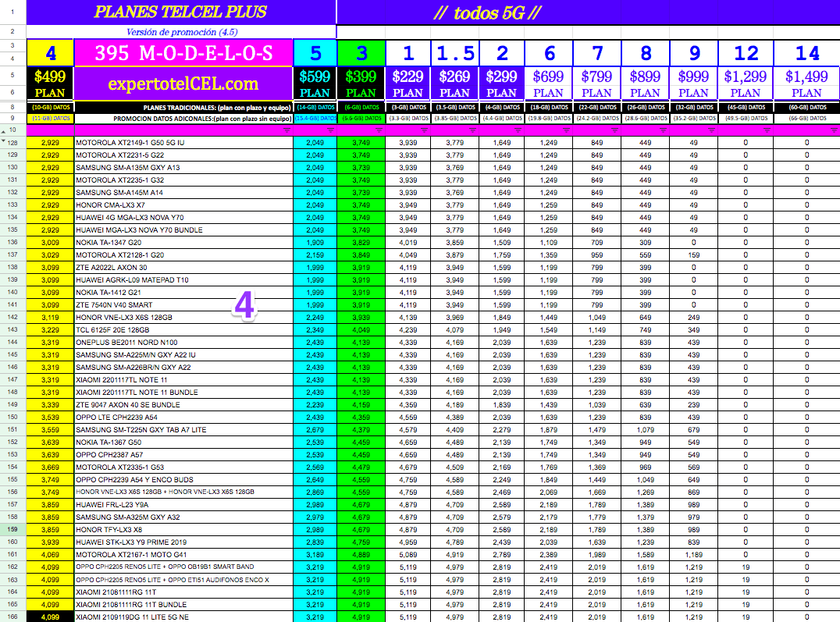The width and height of the screenshot is (840, 622).
Task: Select the $499 PLAN header cell
Action: [x=51, y=84]
